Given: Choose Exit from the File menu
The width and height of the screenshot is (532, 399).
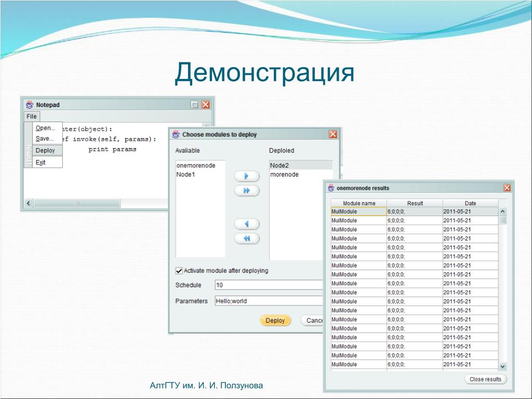Looking at the screenshot, I should (48, 162).
